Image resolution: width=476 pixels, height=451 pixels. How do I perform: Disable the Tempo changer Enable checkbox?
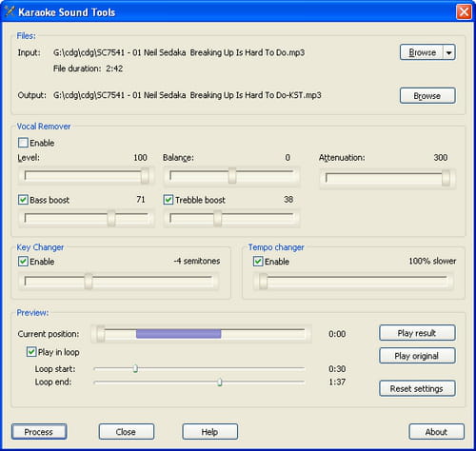258,262
